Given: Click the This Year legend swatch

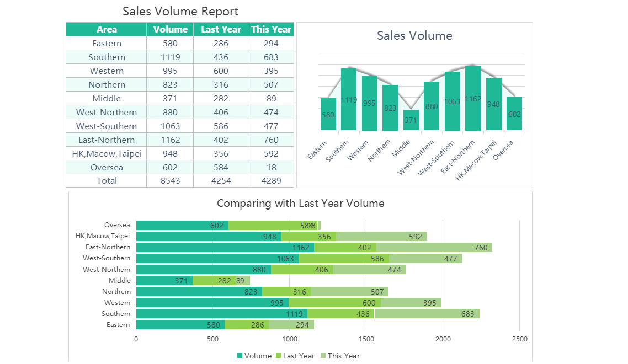Looking at the screenshot, I should pos(323,356).
